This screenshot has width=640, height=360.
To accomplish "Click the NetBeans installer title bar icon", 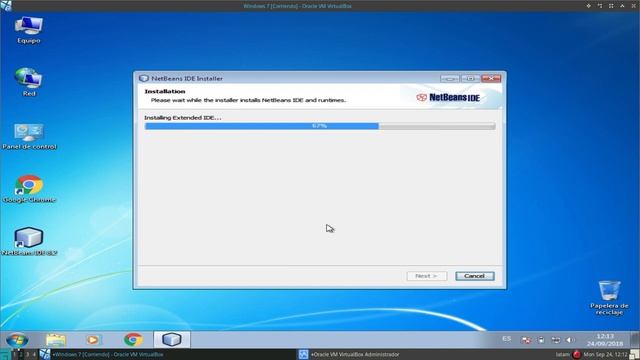I will pyautogui.click(x=144, y=78).
